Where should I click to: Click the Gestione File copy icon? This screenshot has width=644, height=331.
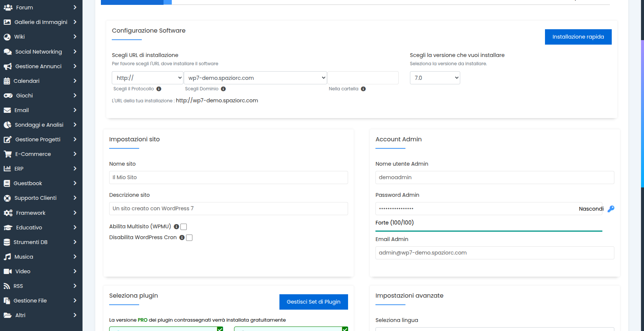coord(7,301)
